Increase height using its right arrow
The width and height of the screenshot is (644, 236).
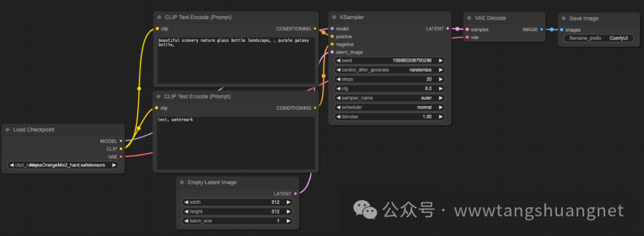pos(289,212)
